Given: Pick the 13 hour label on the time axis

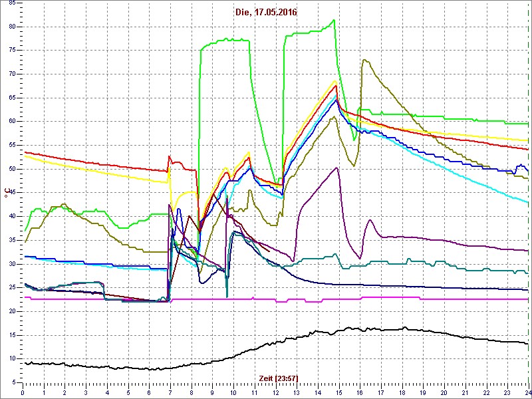Looking at the screenshot, I should (x=297, y=392).
